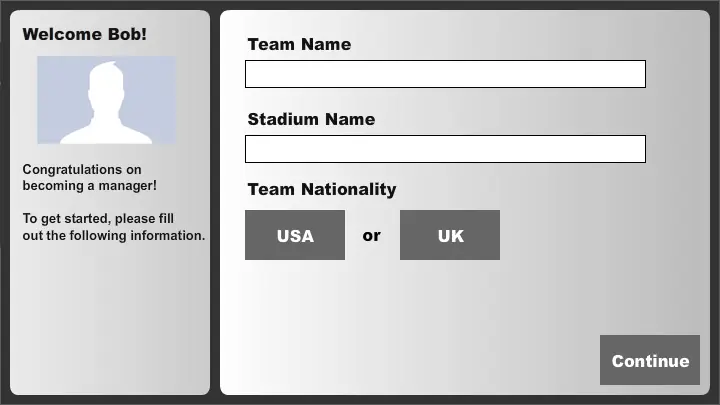Focus the Stadium Name text box
The width and height of the screenshot is (720, 405).
click(x=445, y=149)
